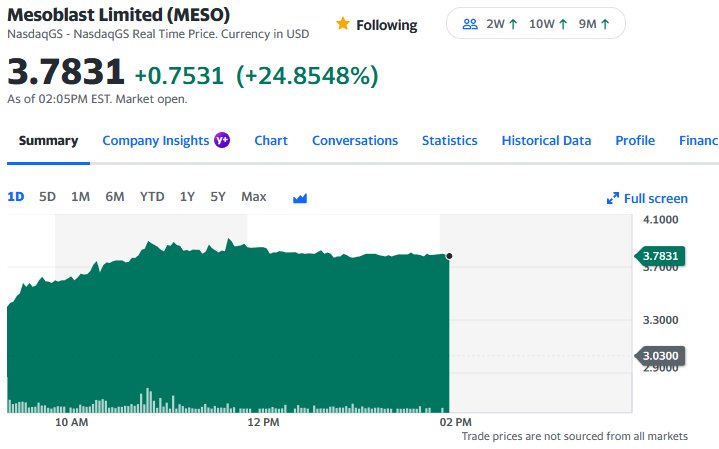Image resolution: width=719 pixels, height=449 pixels.
Task: Click the people analyst icon
Action: click(470, 24)
